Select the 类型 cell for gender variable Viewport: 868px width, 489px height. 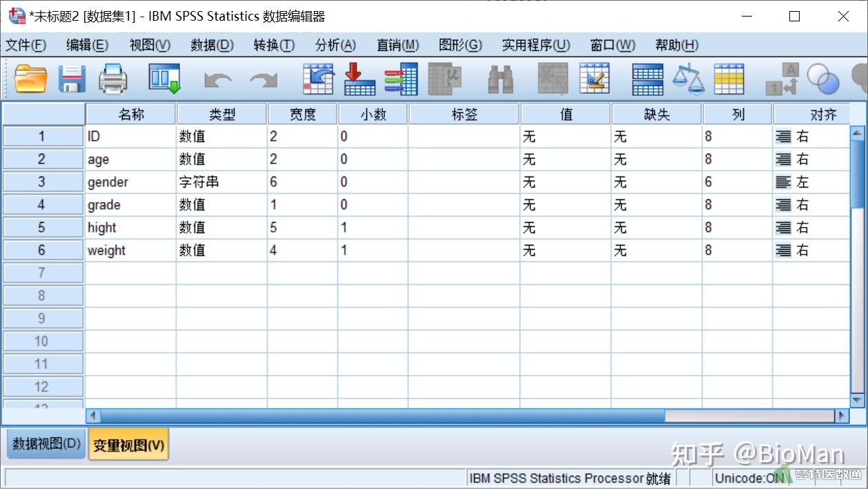point(221,181)
